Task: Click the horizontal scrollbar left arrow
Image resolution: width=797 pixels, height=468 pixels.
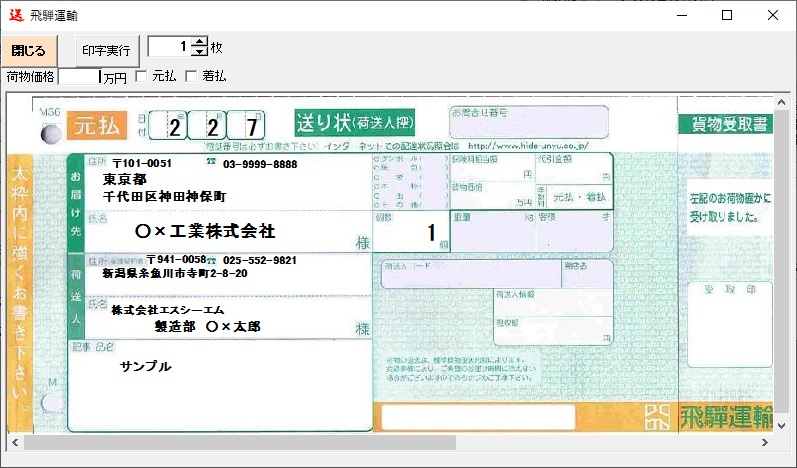Action: tap(15, 443)
